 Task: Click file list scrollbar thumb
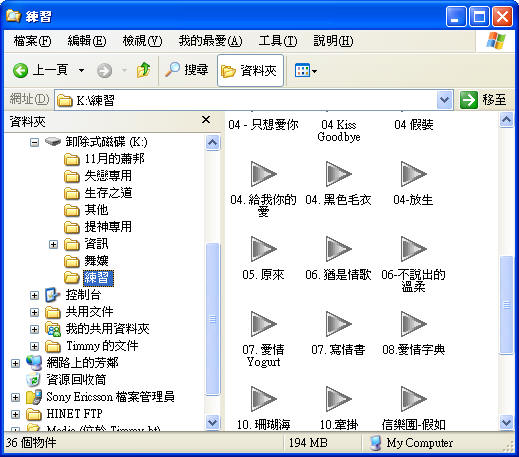507,305
